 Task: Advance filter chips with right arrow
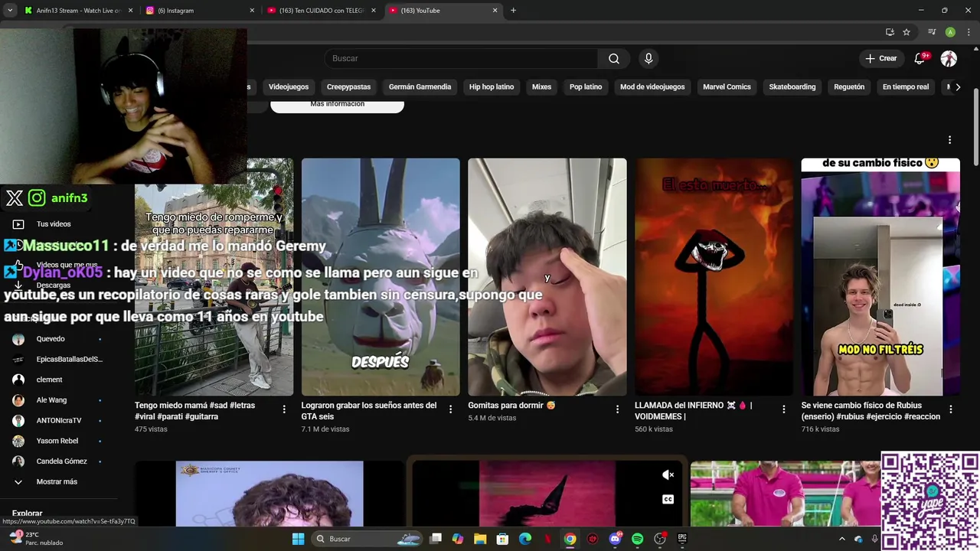click(x=958, y=87)
